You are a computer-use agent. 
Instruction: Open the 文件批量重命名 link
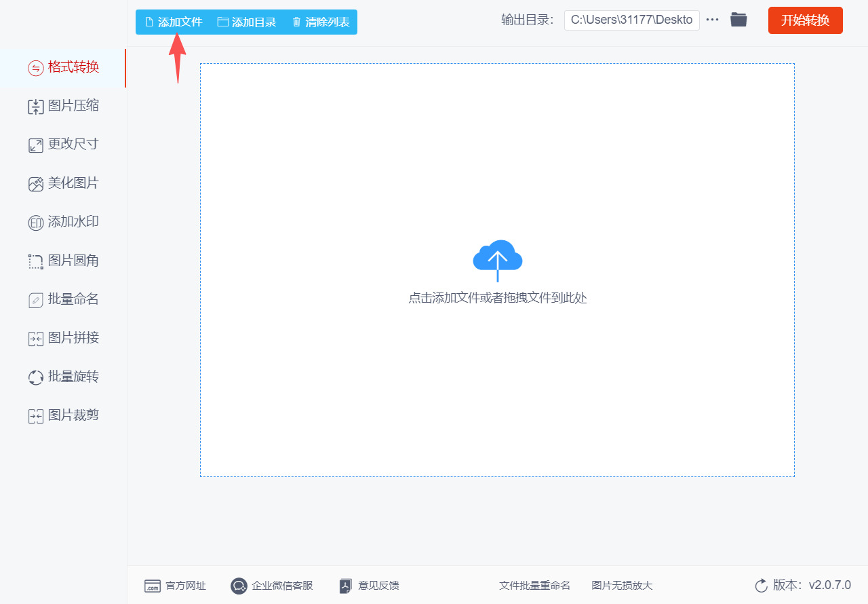point(535,586)
